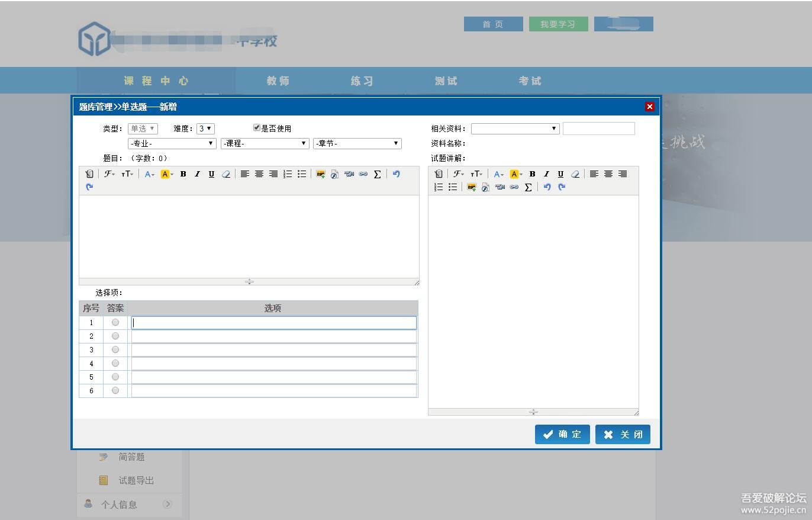The height and width of the screenshot is (520, 812).
Task: Click the 确定 confirm button
Action: [x=562, y=434]
